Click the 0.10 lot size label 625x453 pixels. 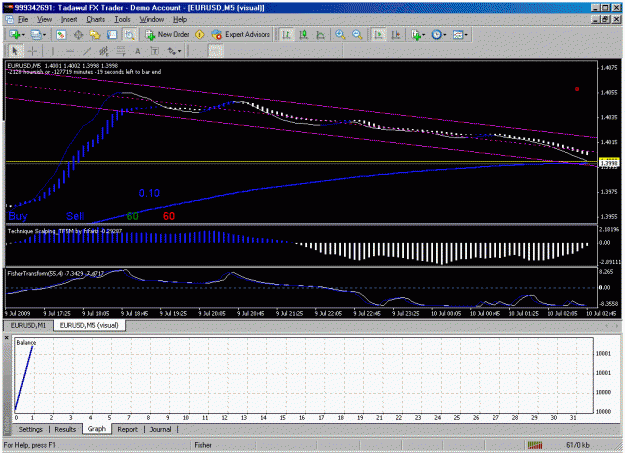[x=149, y=193]
